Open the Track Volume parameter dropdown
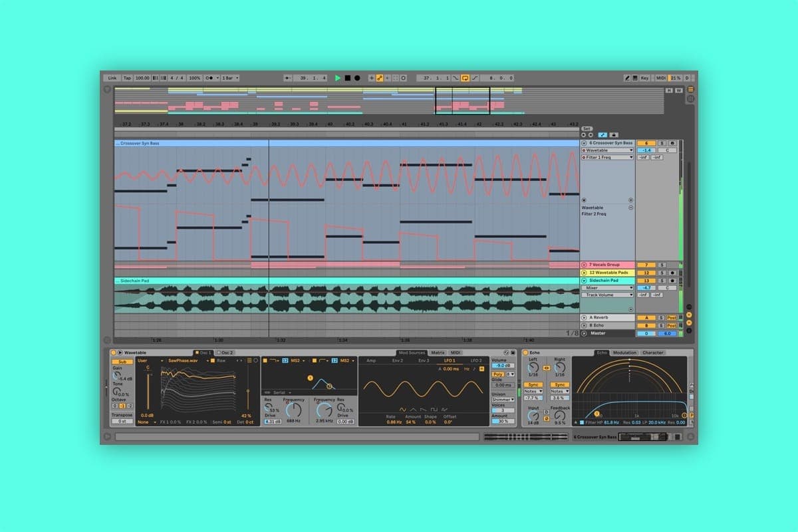 click(x=608, y=295)
